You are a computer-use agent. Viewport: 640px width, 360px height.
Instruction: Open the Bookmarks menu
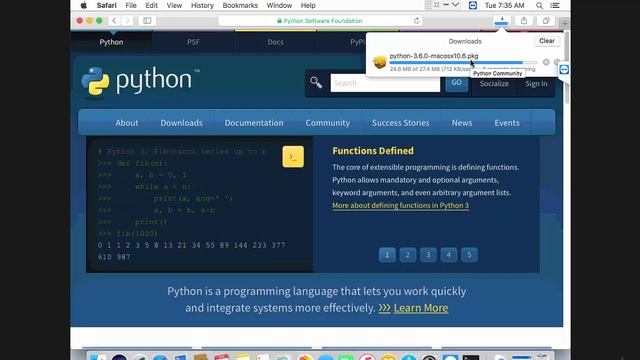240,5
